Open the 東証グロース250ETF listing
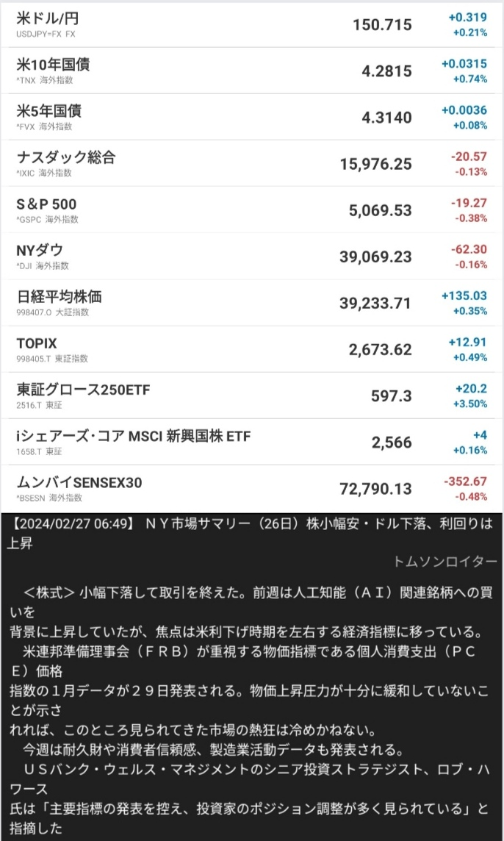This screenshot has width=504, height=841. pos(82,390)
